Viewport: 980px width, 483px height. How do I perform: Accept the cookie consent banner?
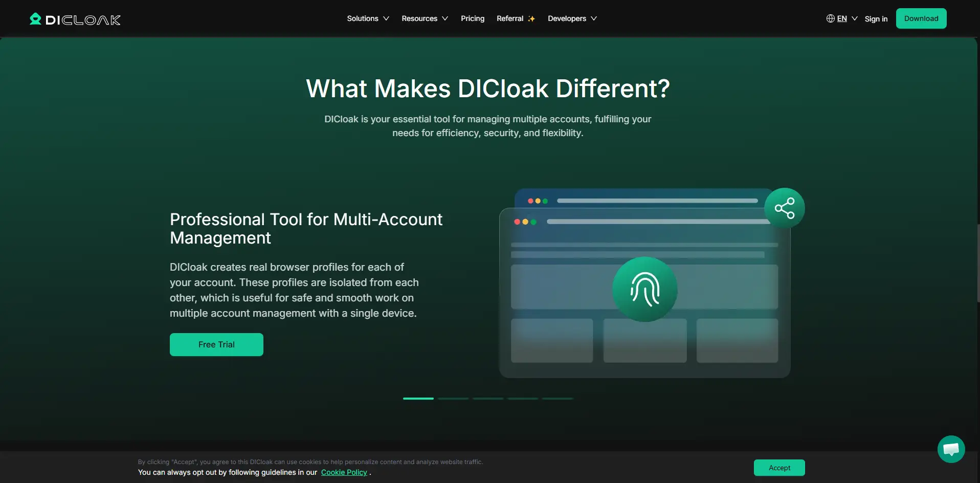pos(779,468)
